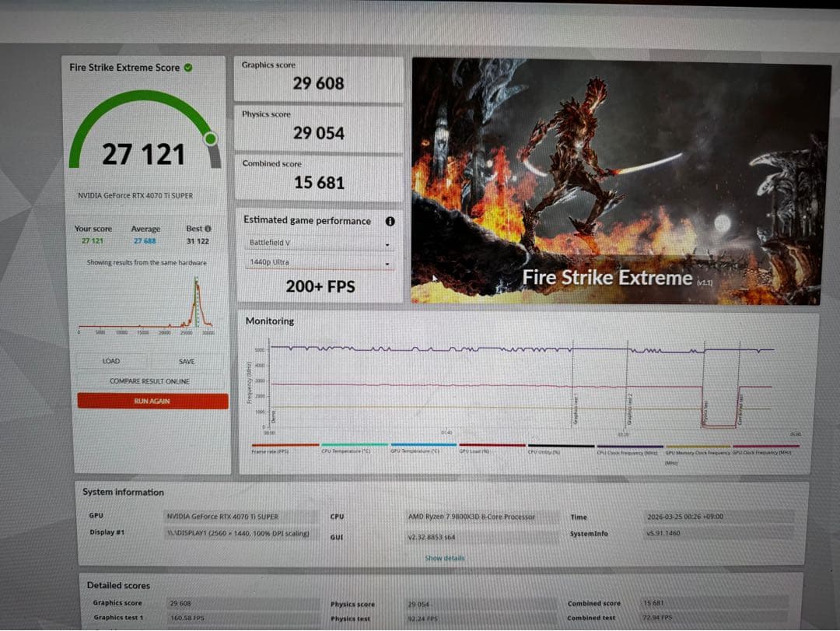840x631 pixels.
Task: Click the green score gauge knob
Action: [x=211, y=138]
